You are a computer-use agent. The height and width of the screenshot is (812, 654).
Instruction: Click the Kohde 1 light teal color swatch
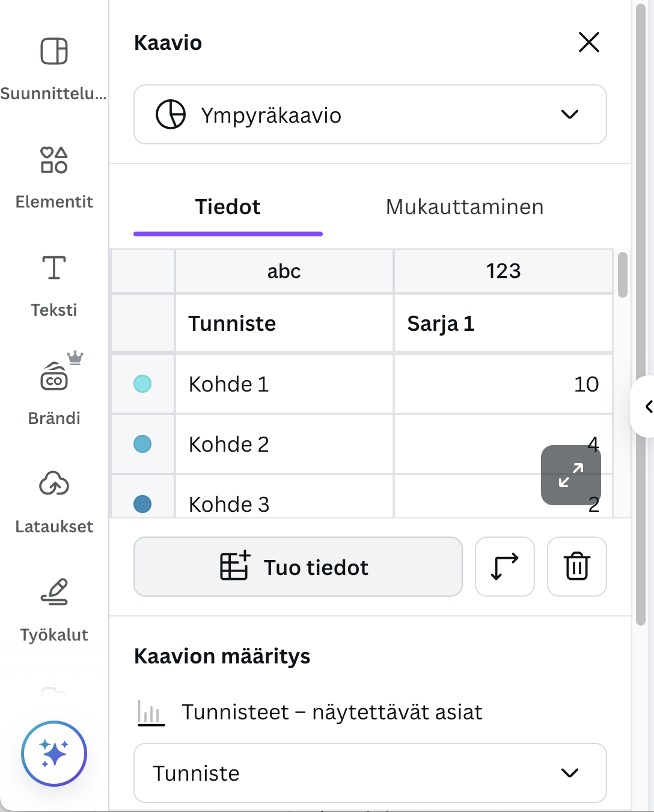click(142, 384)
